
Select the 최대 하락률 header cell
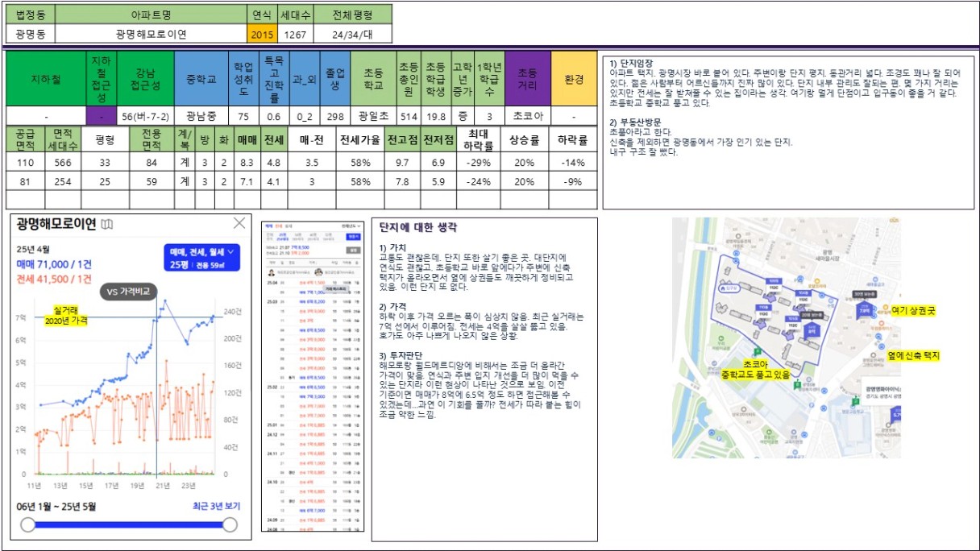point(480,139)
